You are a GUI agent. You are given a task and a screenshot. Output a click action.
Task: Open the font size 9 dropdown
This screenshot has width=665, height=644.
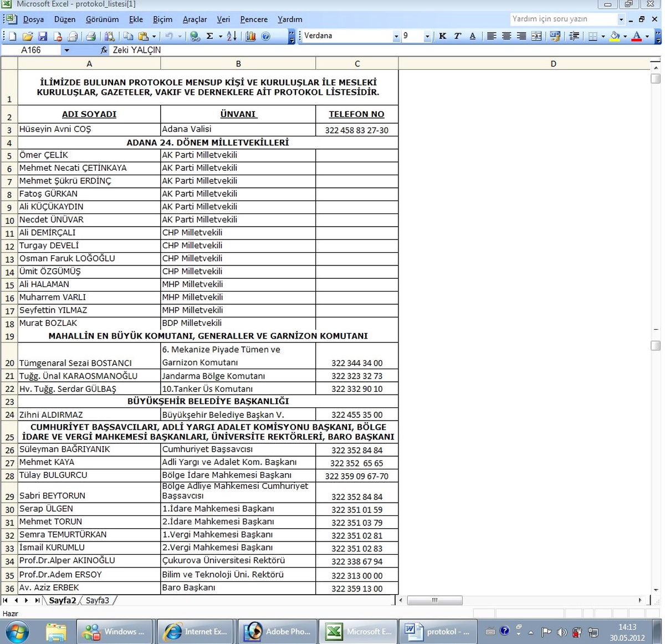(427, 37)
